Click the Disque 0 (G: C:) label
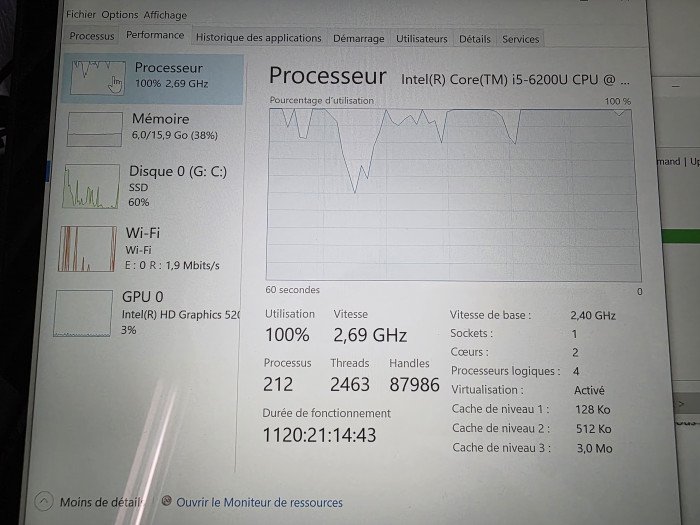Image resolution: width=700 pixels, height=525 pixels. coord(178,171)
